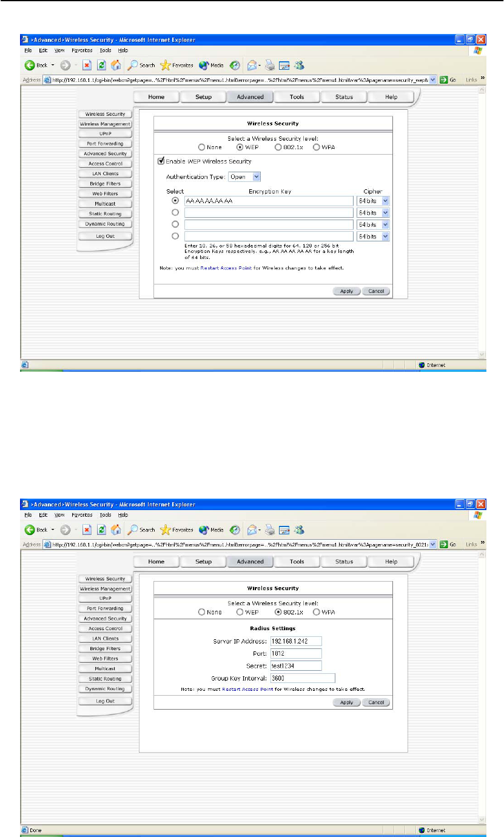This screenshot has width=504, height=837.
Task: Select the WEP radio button in the bottom Radius Settings window
Action: tap(240, 612)
